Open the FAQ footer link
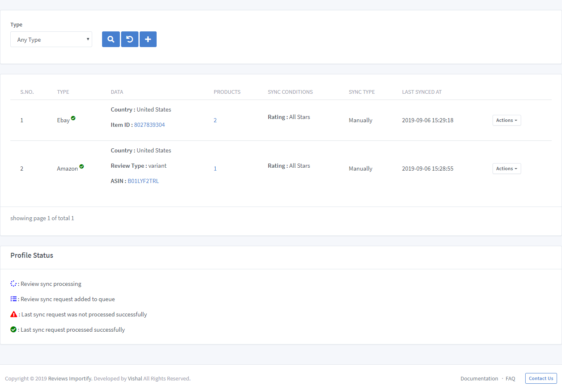The height and width of the screenshot is (392, 562). (510, 378)
